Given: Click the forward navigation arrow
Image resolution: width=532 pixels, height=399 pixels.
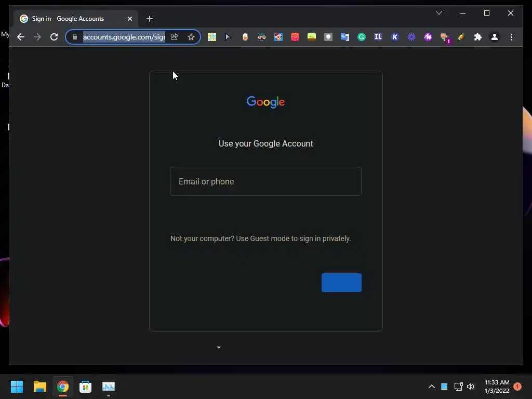Looking at the screenshot, I should pyautogui.click(x=37, y=37).
